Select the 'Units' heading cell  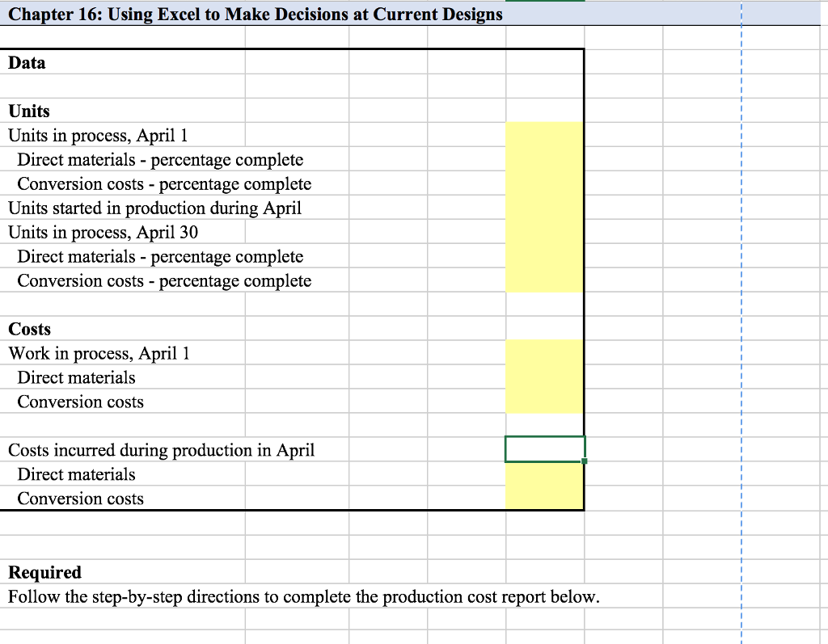tap(29, 112)
